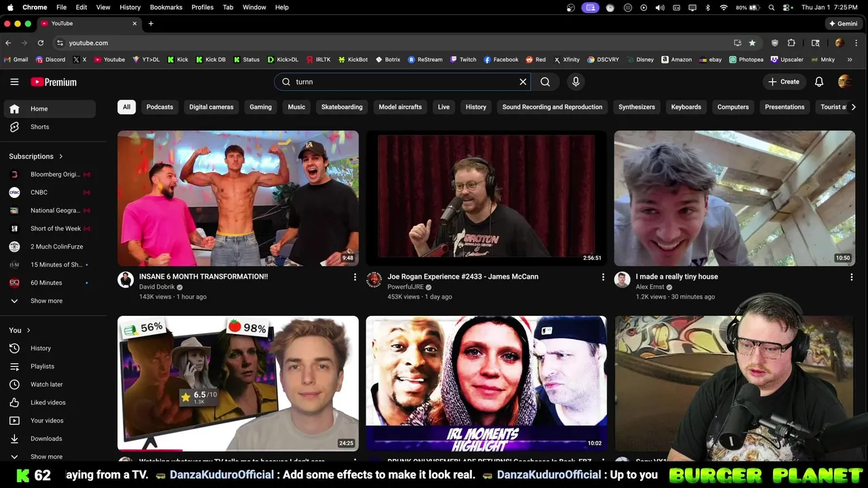Click the Create button
Screen dimensions: 868x488
tap(784, 82)
